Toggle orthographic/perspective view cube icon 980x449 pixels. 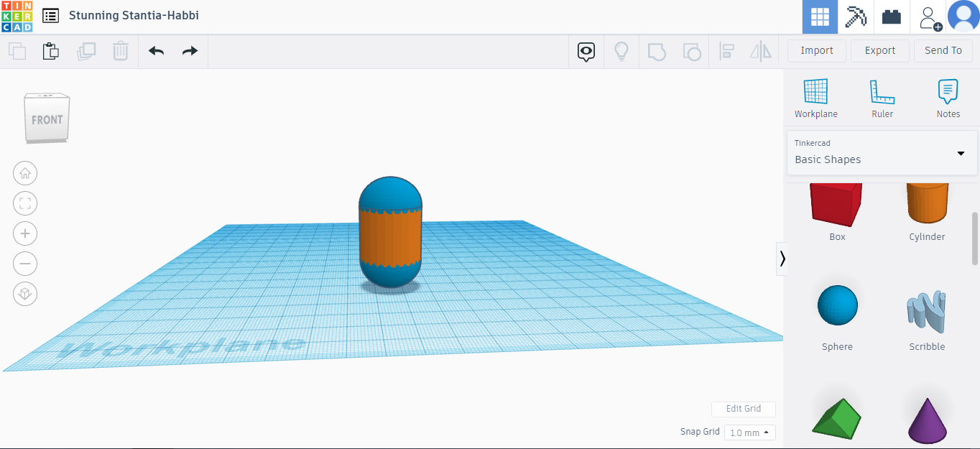[x=25, y=294]
